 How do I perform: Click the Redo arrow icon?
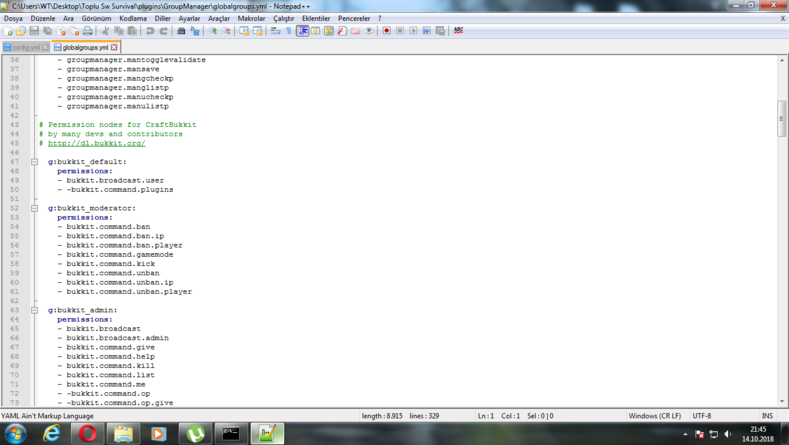[x=164, y=31]
